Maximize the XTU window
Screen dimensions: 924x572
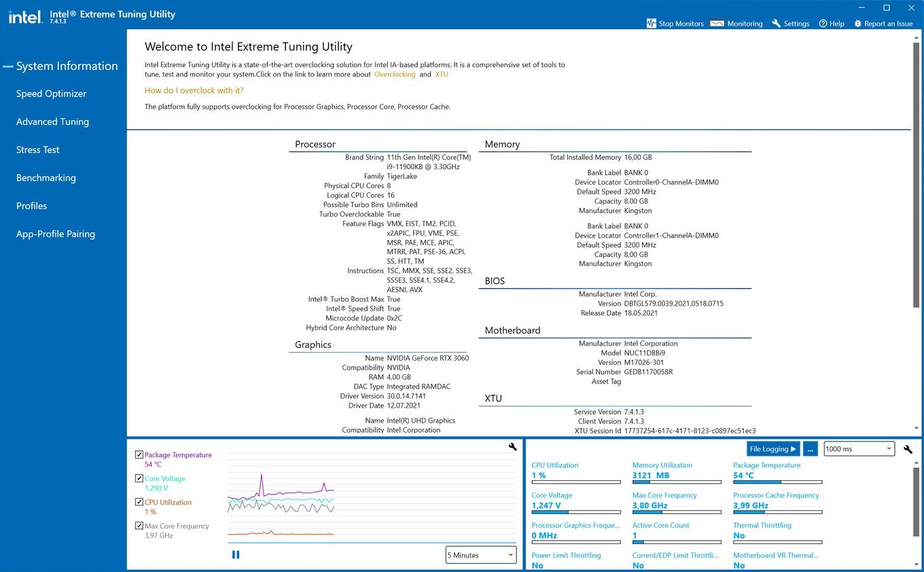[886, 8]
